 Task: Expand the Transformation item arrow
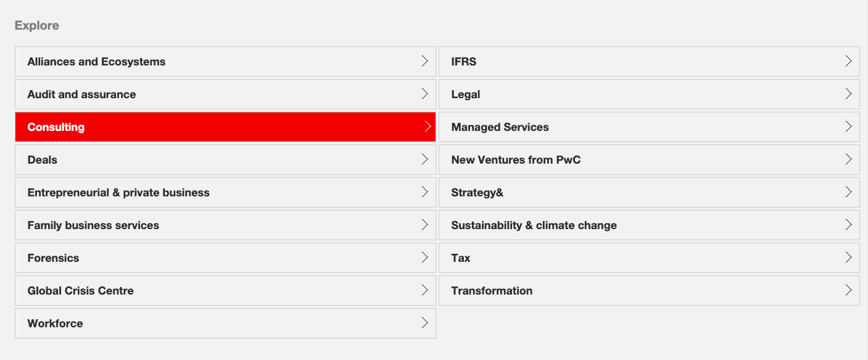tap(848, 290)
